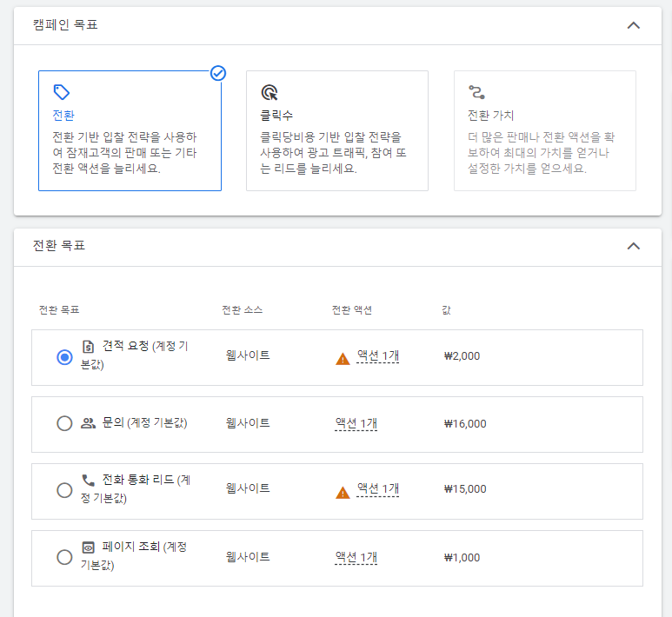The width and height of the screenshot is (672, 617).
Task: Collapse the 캠페인 목표 section
Action: coord(634,25)
